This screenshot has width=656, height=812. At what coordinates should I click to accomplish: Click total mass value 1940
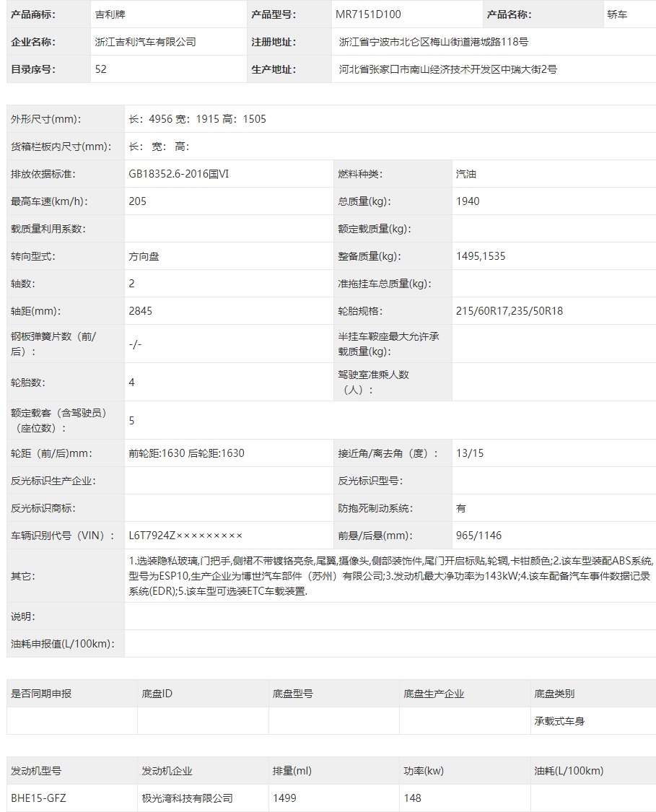468,201
